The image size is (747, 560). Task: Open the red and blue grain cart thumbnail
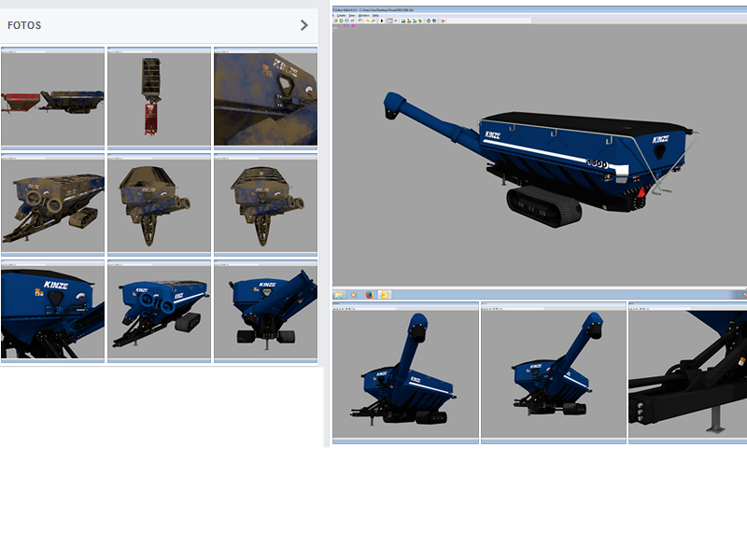52,98
